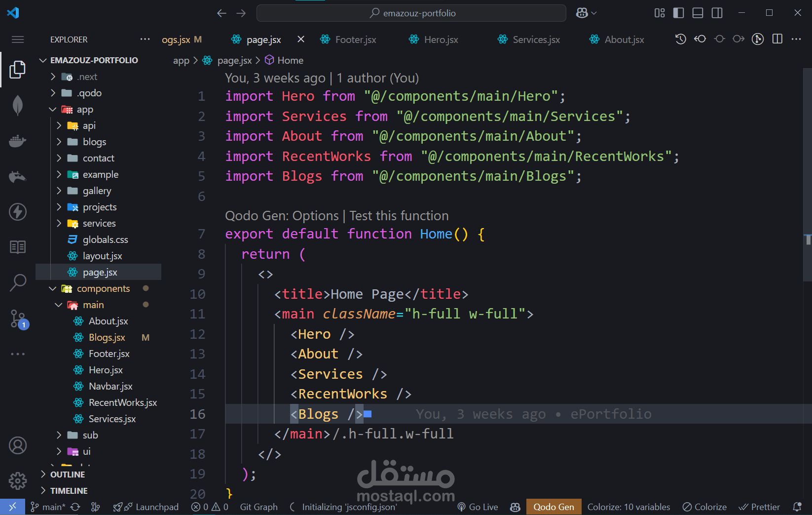Open the Accounts menu icon
812x515 pixels.
click(x=18, y=446)
